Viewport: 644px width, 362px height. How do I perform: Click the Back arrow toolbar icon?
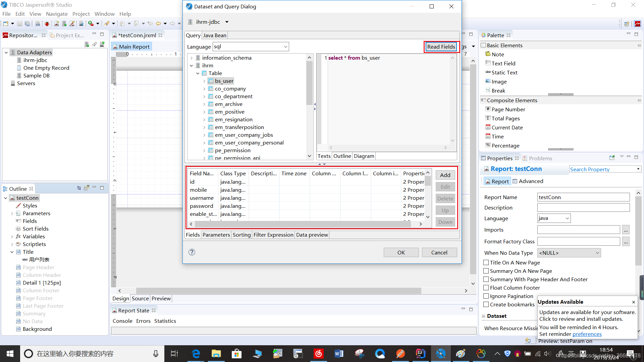tap(158, 23)
